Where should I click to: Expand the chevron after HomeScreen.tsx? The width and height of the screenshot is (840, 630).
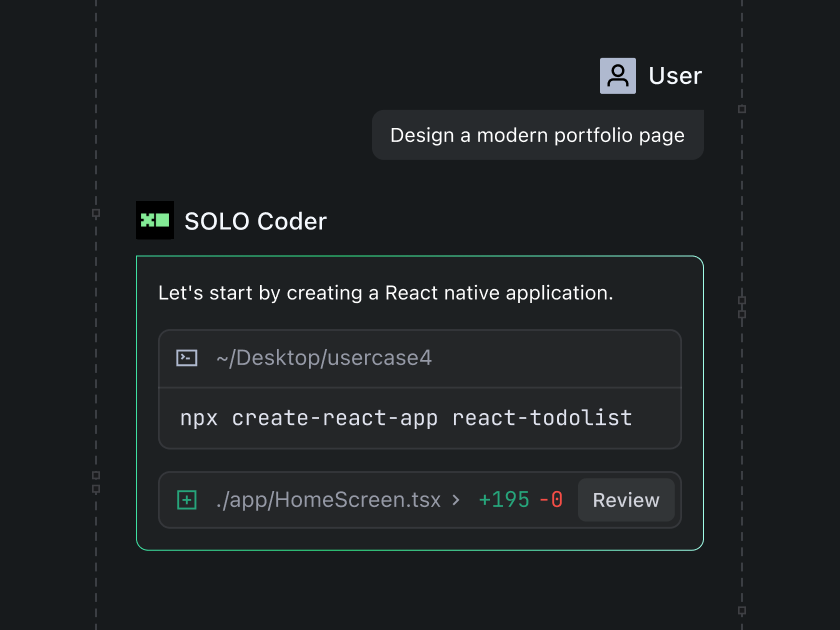(x=454, y=500)
